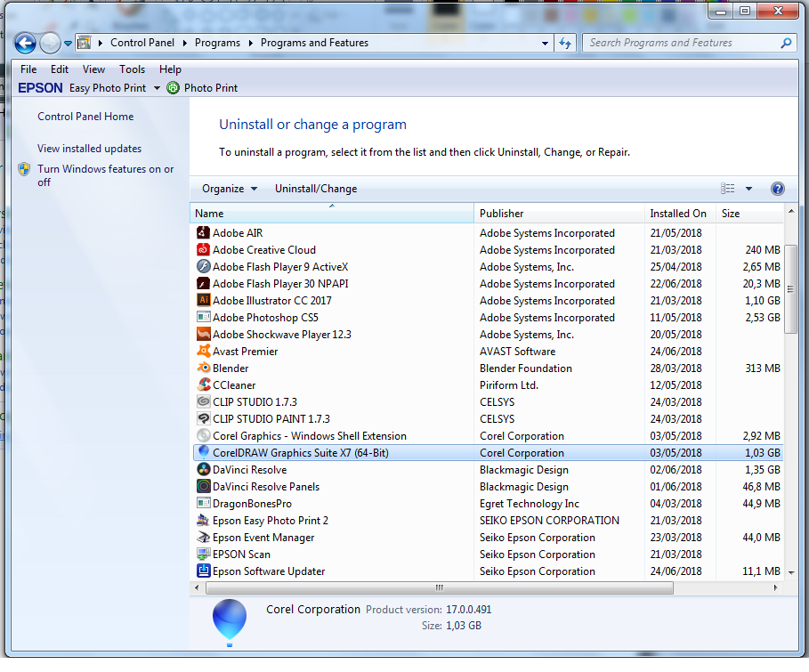The width and height of the screenshot is (809, 672).
Task: Click the Adobe Photoshop CS5 icon
Action: [x=203, y=318]
